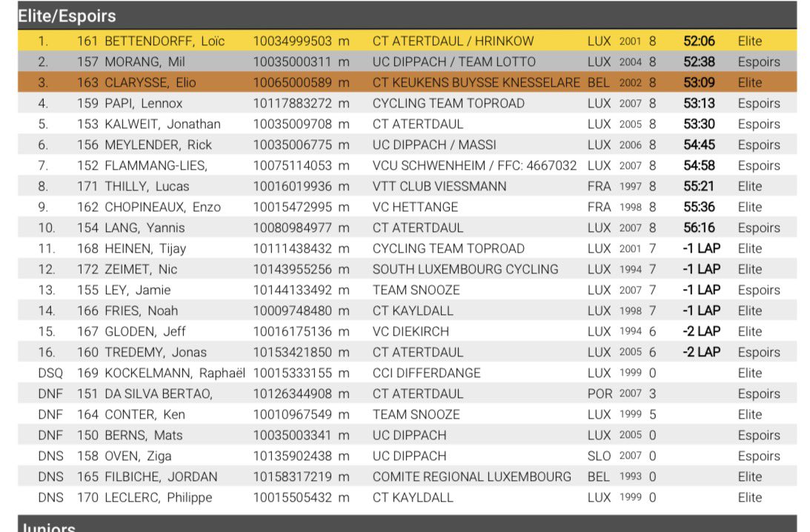This screenshot has height=532, width=810.
Task: Click UCI ID 10153421850
Action: pos(292,352)
